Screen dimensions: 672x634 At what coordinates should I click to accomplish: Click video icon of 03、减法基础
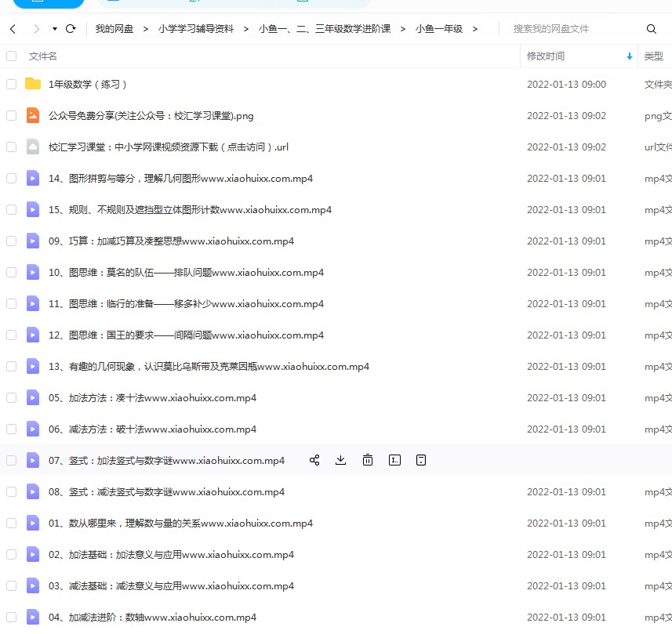coord(33,585)
